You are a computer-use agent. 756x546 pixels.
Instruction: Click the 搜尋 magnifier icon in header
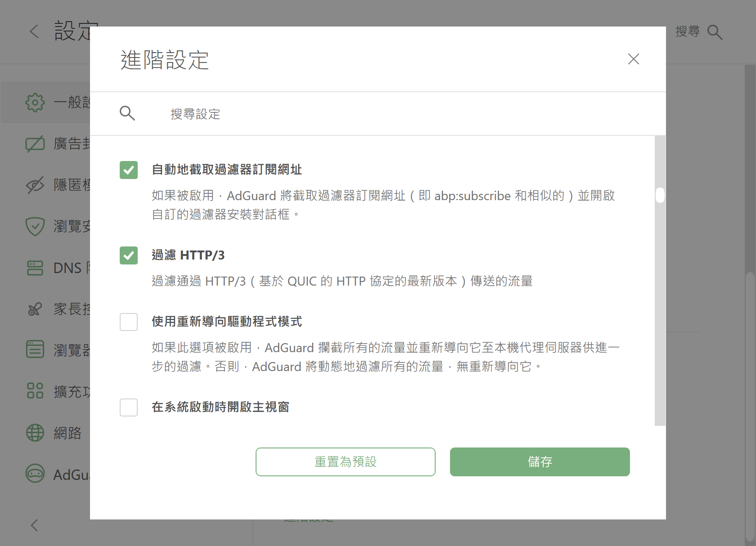pyautogui.click(x=715, y=32)
